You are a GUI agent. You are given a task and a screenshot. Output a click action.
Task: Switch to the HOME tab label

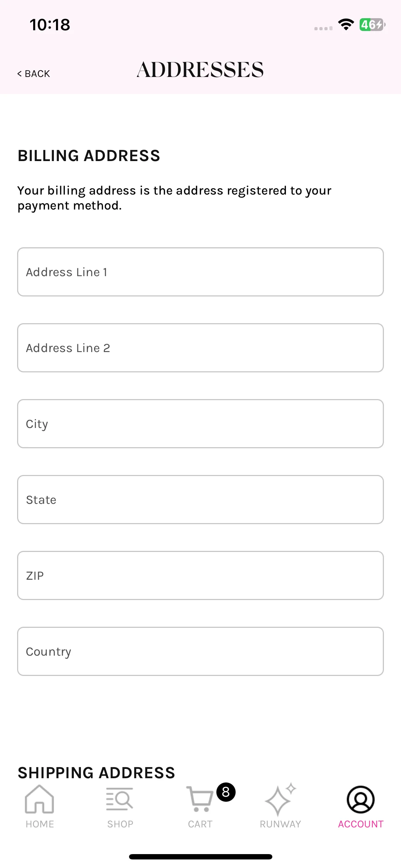coord(40,824)
